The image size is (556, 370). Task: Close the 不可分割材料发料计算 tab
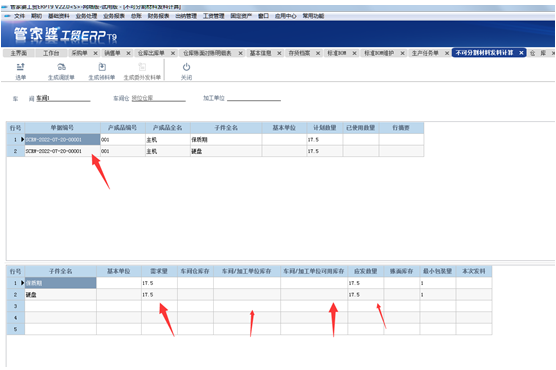point(521,53)
